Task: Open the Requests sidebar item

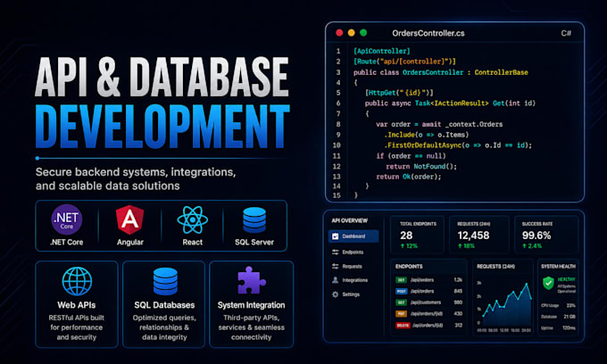Action: [352, 266]
